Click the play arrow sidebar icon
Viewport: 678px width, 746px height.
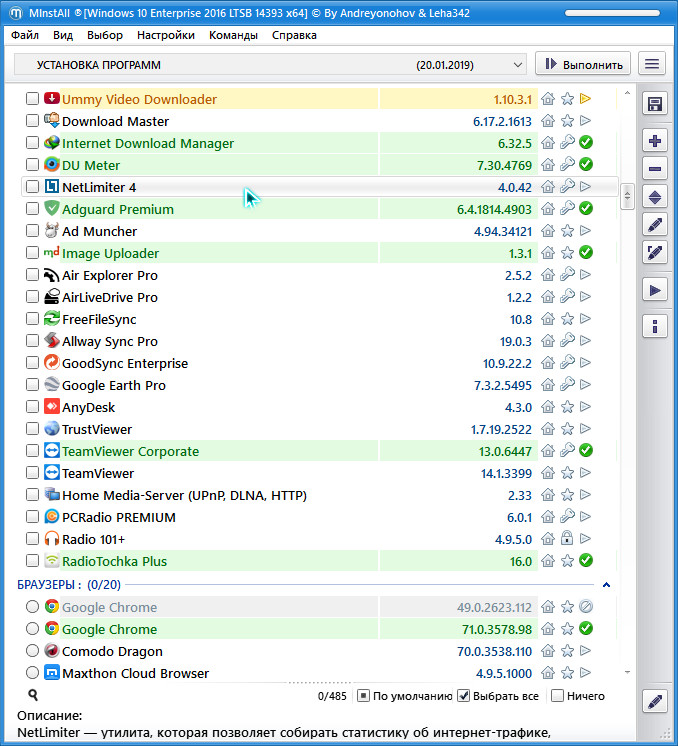click(655, 290)
